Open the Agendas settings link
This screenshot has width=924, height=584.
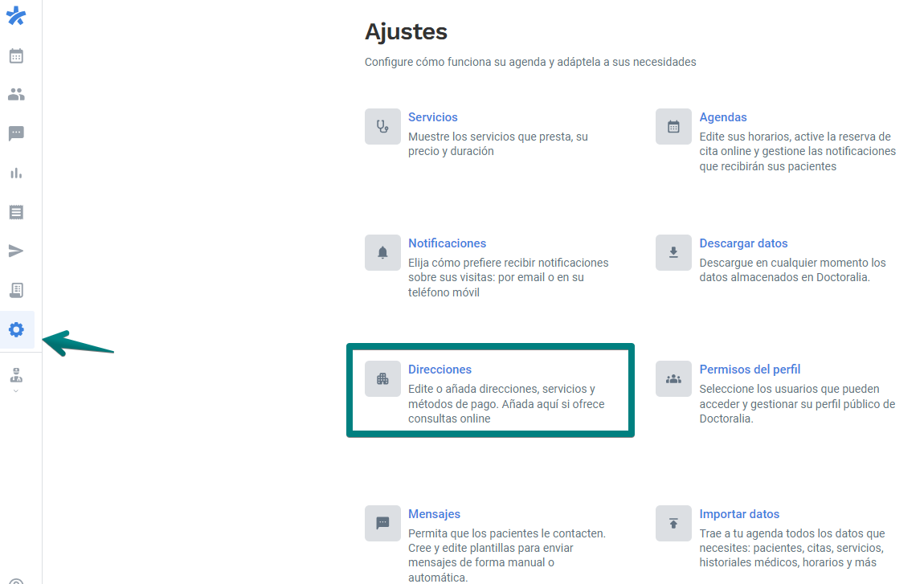(x=722, y=116)
